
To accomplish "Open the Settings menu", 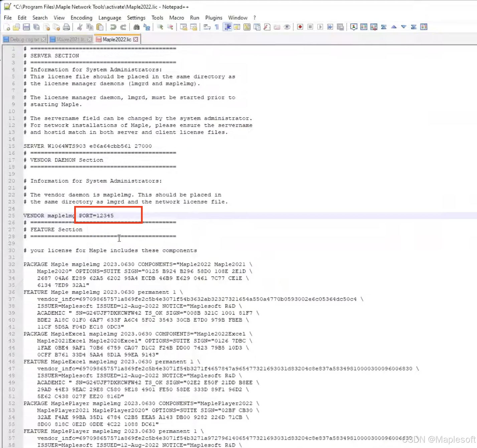I will pyautogui.click(x=136, y=18).
